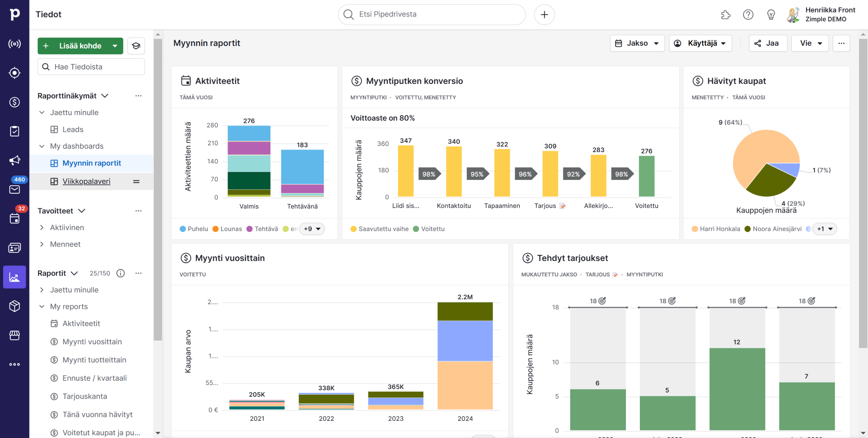Select the Viikkopalaveri dashboard

click(86, 182)
